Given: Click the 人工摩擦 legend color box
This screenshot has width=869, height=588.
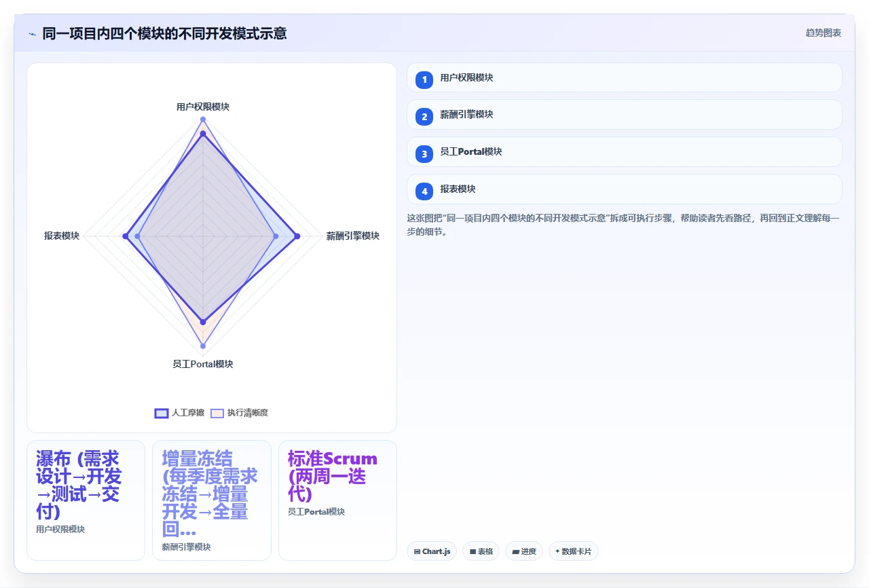Looking at the screenshot, I should pyautogui.click(x=162, y=413).
